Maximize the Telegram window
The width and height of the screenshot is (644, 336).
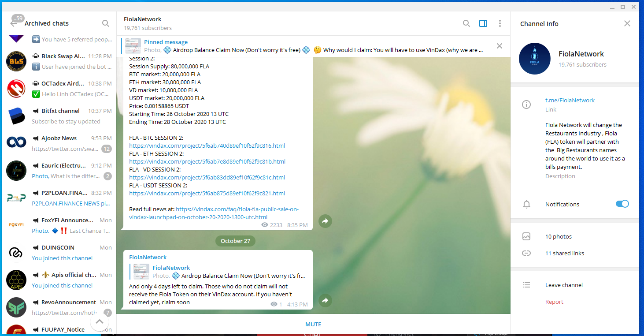pos(623,7)
